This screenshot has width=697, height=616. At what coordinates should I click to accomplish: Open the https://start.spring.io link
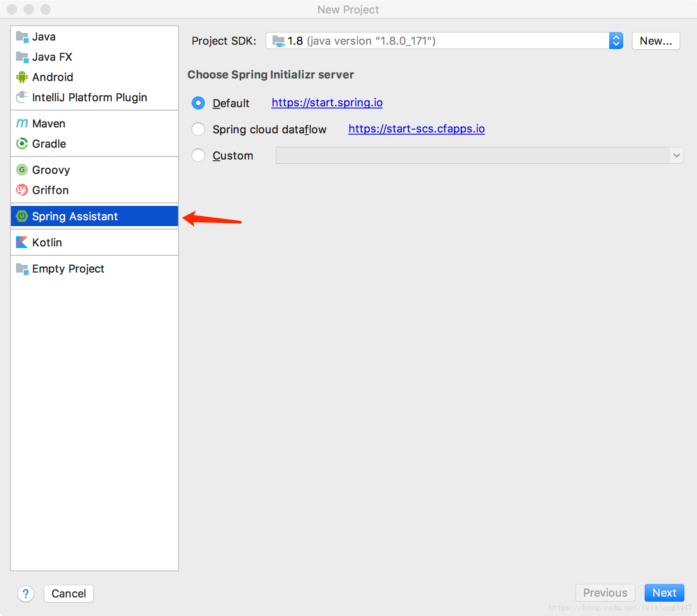[327, 103]
